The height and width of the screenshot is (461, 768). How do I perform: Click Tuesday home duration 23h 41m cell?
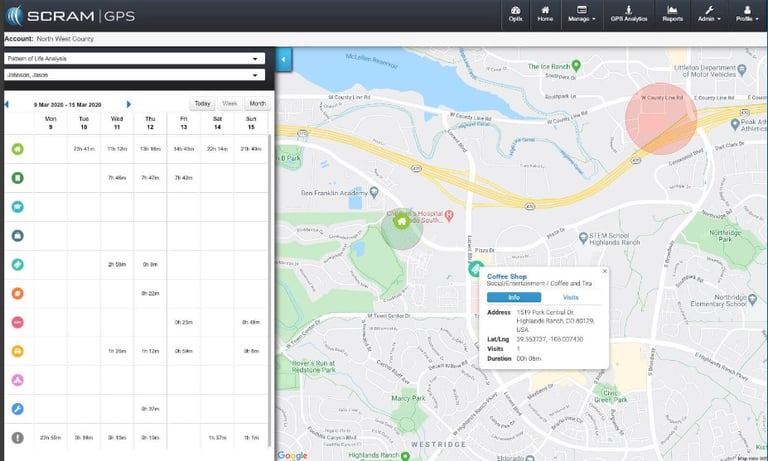[84, 149]
